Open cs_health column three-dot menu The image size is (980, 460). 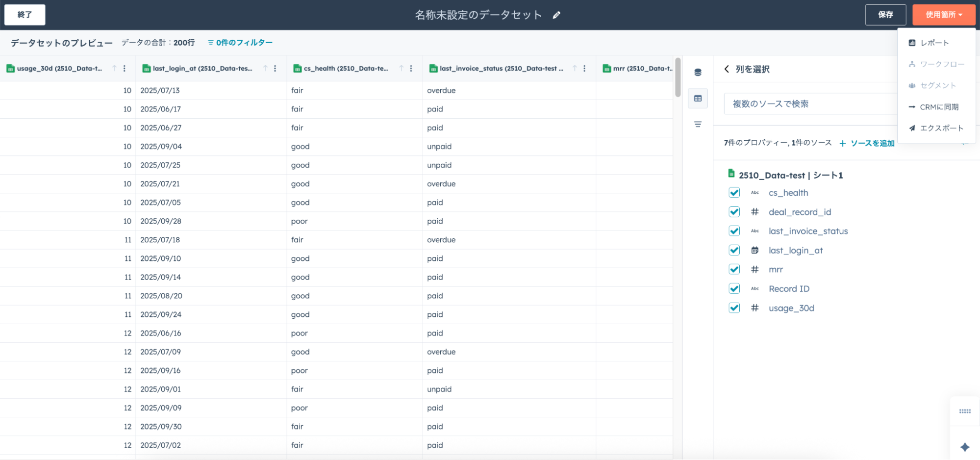[411, 69]
